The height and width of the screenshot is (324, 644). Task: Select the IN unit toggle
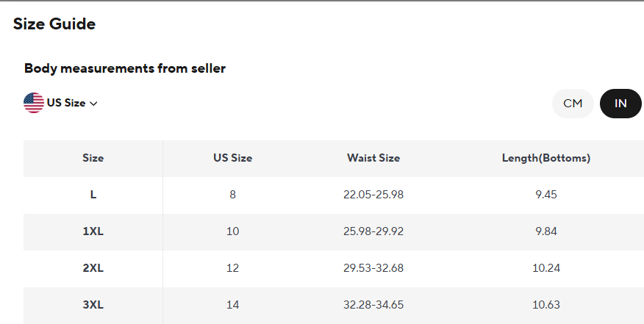[x=620, y=104]
